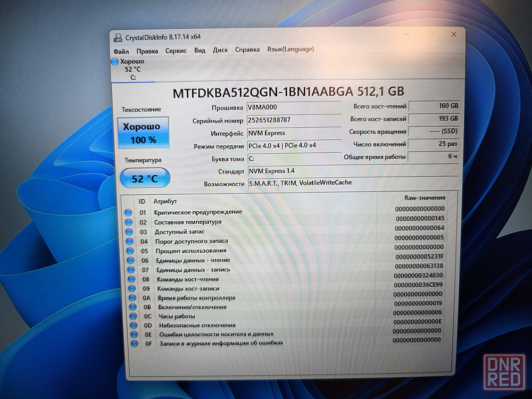
Task: Open the Справка menu
Action: [x=247, y=50]
